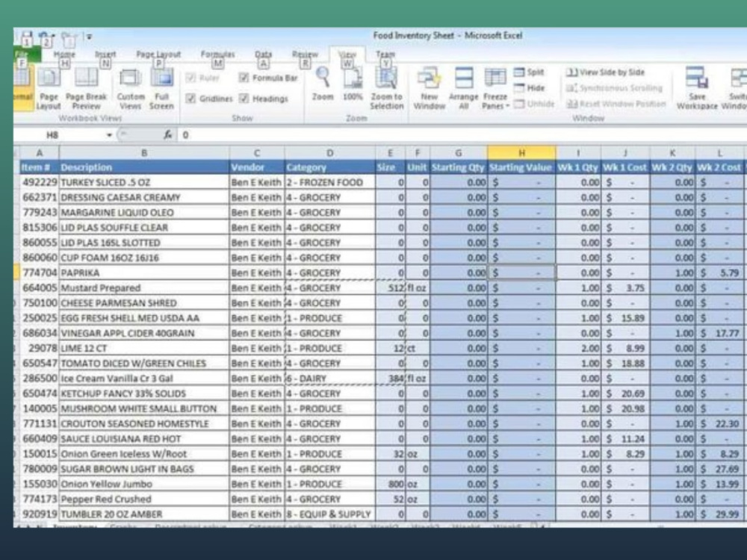
Task: Select cell Pepper Red Crushed
Action: (144, 499)
